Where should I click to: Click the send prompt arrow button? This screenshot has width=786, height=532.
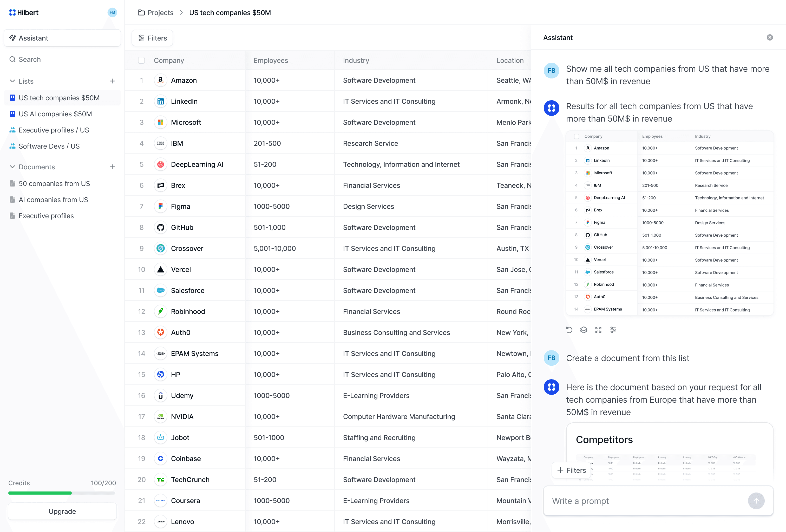click(756, 501)
